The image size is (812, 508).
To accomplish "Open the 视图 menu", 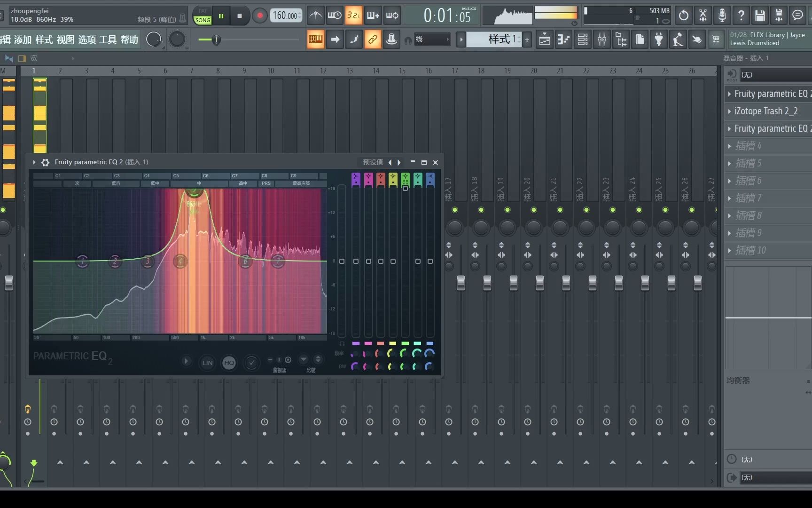I will 66,40.
